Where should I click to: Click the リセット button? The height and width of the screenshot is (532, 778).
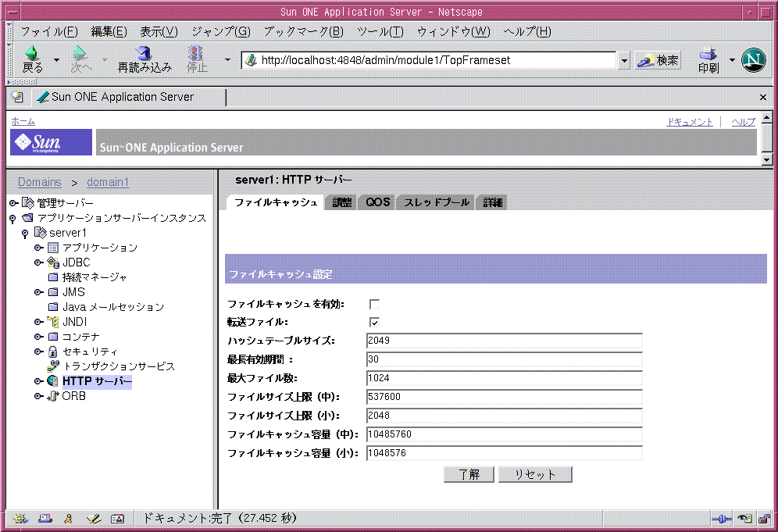coord(535,474)
